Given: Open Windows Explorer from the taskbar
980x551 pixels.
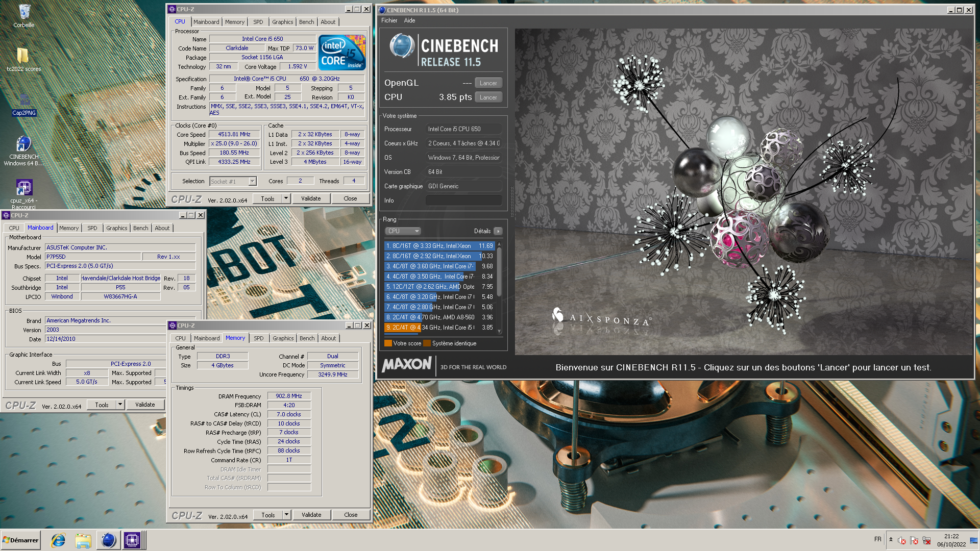Looking at the screenshot, I should (83, 540).
